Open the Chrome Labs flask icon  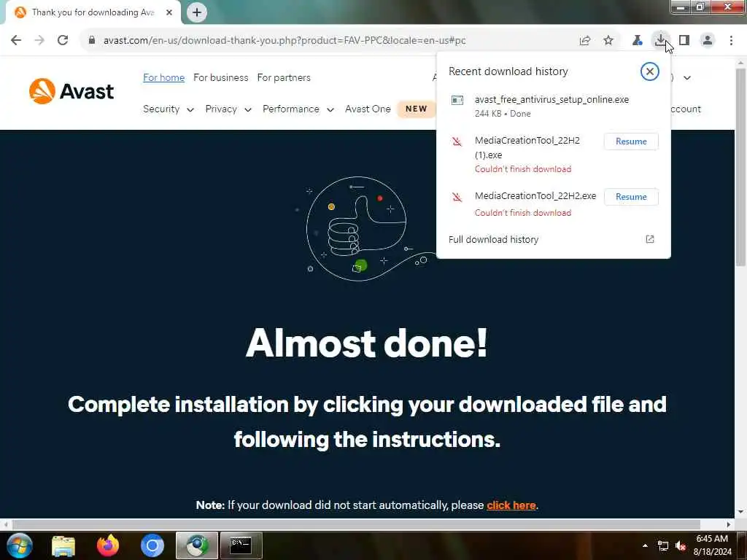tap(637, 41)
